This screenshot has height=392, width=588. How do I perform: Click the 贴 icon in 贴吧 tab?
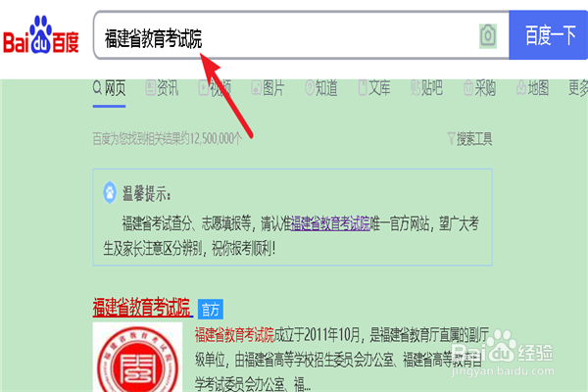point(416,88)
